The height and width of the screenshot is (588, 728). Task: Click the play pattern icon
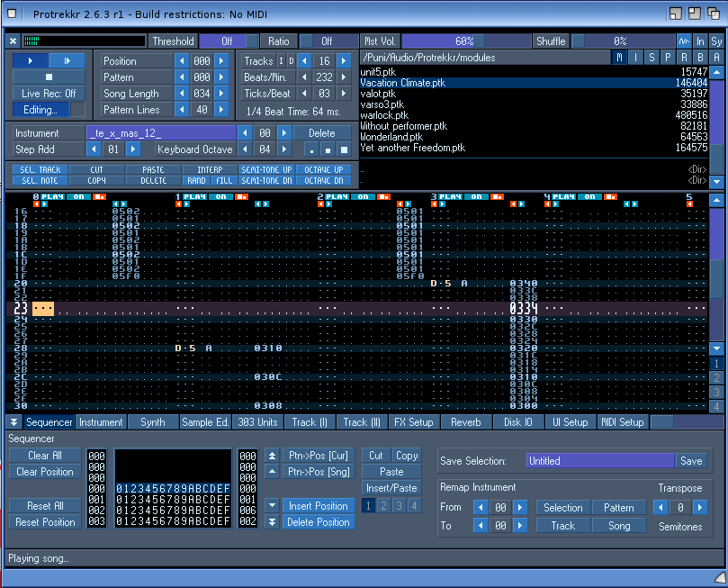[x=67, y=60]
